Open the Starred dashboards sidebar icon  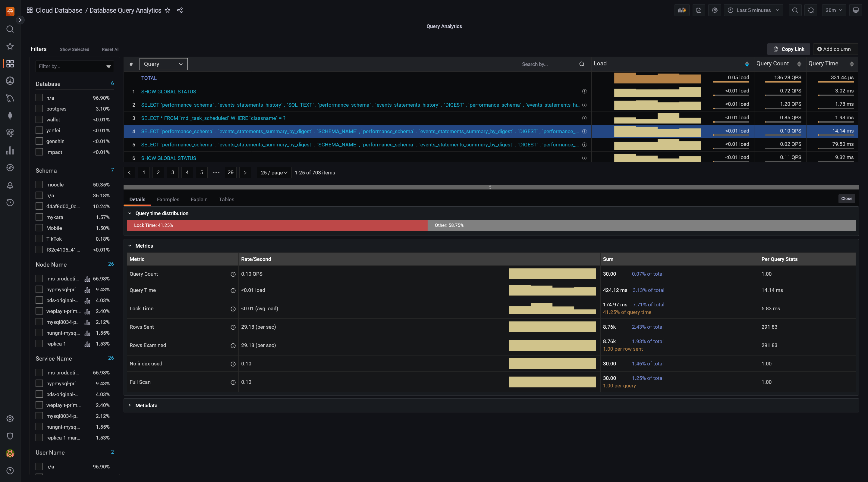click(10, 46)
